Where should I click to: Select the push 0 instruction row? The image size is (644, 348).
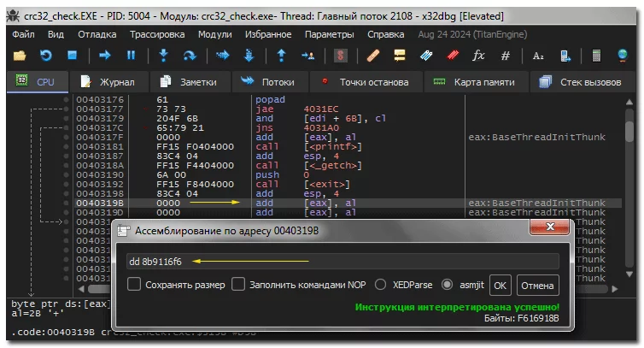[348, 174]
